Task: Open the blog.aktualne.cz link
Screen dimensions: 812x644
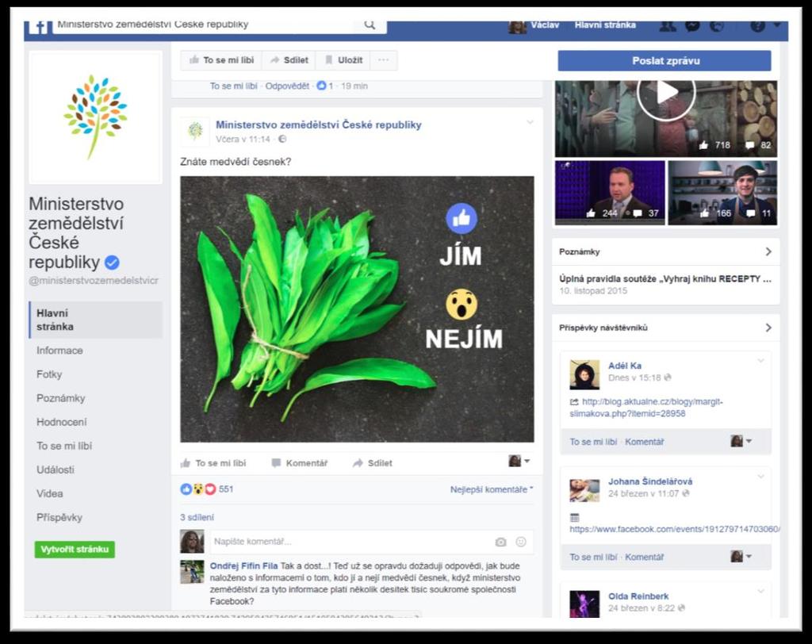Action: point(646,408)
